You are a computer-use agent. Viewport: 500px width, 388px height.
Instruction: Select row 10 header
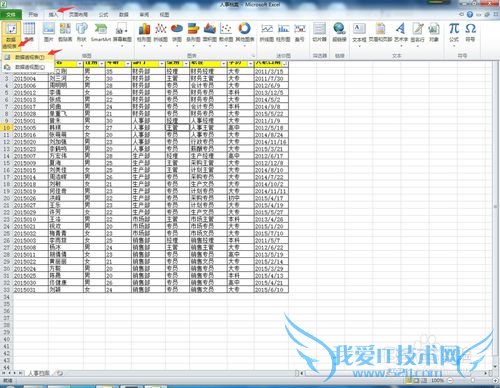click(6, 128)
